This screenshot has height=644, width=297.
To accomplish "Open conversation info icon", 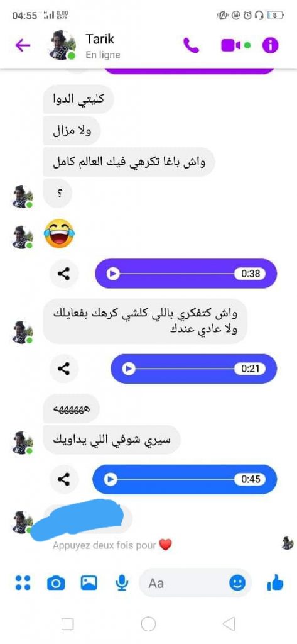I will click(271, 45).
